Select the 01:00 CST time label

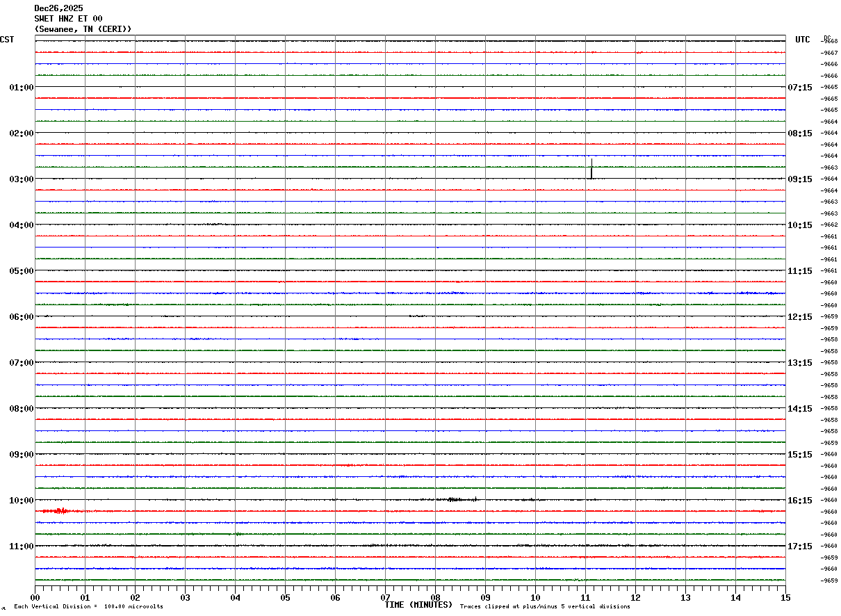click(x=21, y=88)
